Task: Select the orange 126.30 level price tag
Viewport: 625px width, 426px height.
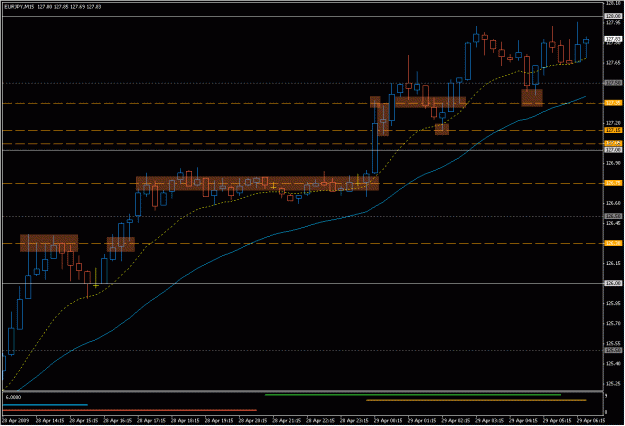Action: [613, 243]
